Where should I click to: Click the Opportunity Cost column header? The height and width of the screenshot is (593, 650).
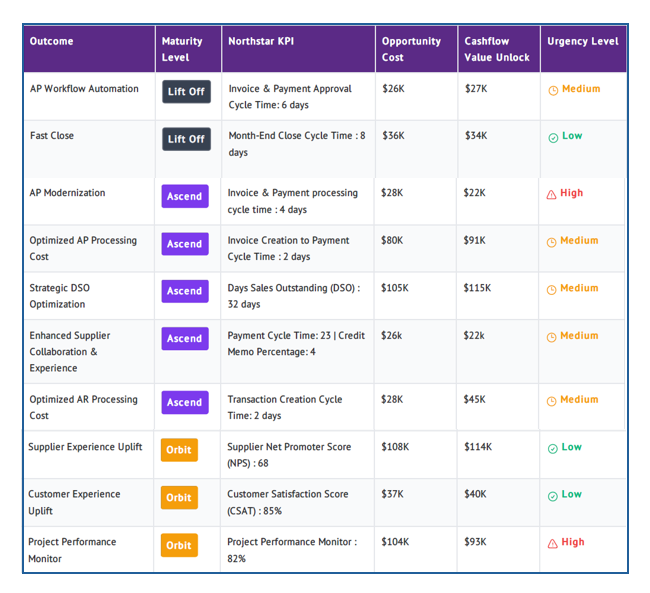(417, 49)
